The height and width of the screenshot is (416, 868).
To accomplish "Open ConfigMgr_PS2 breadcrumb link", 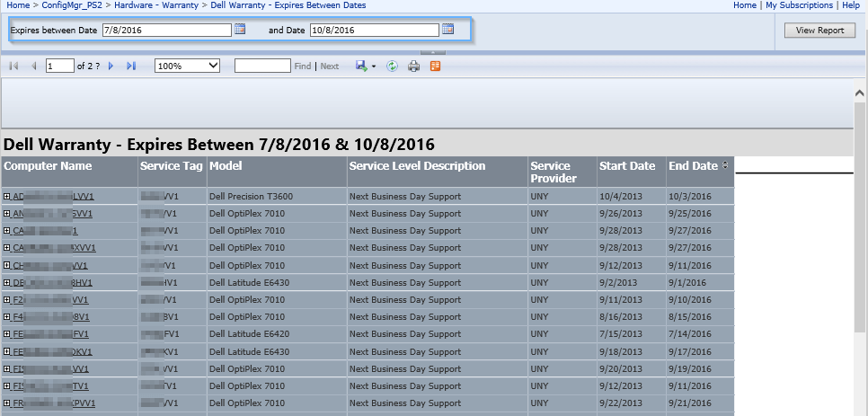I will (72, 5).
